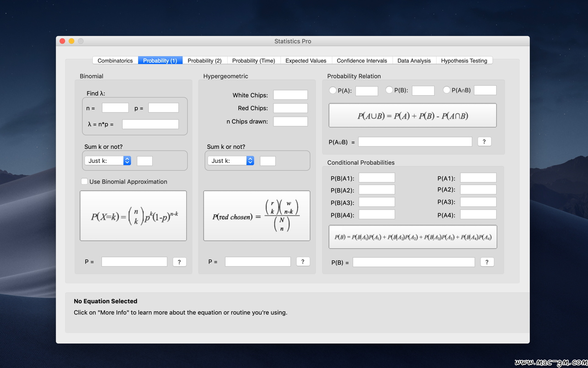
Task: Click the White Chips input field
Action: (x=290, y=95)
